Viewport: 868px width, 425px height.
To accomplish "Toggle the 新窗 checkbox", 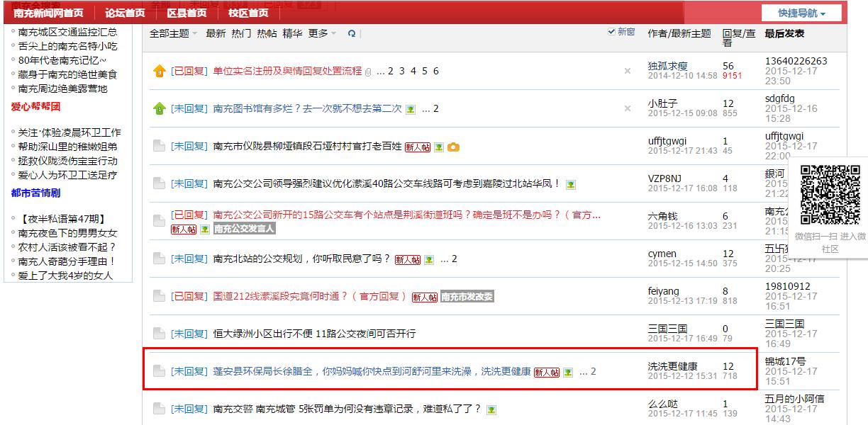I will pos(612,32).
